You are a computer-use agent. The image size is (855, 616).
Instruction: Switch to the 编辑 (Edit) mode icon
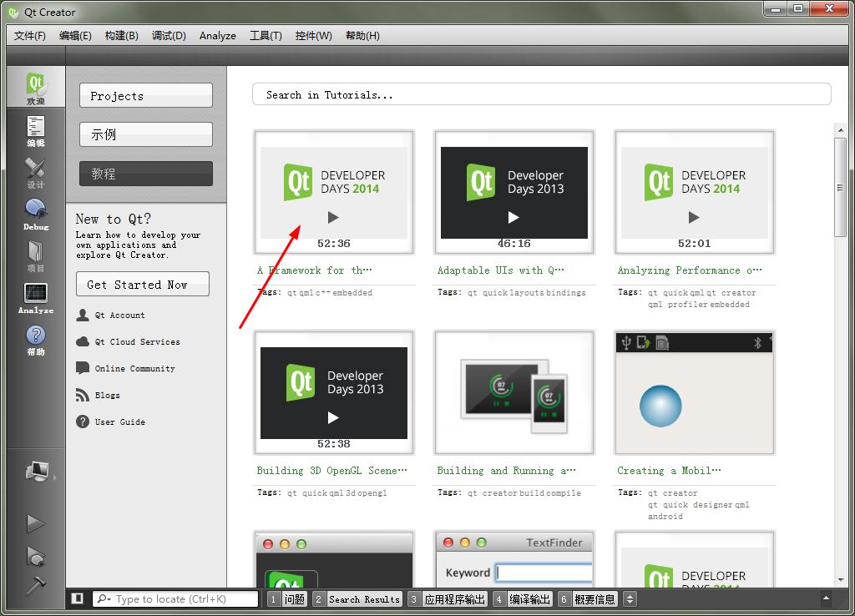[x=36, y=131]
